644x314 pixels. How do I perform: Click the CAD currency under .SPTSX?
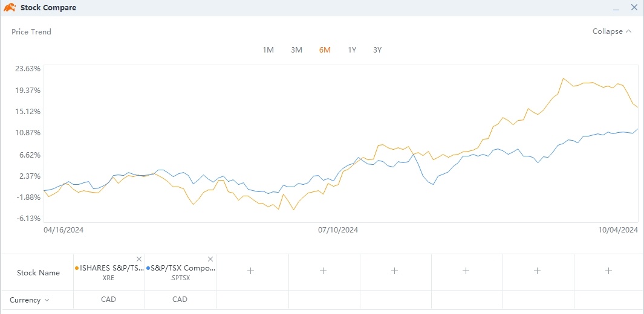point(180,300)
